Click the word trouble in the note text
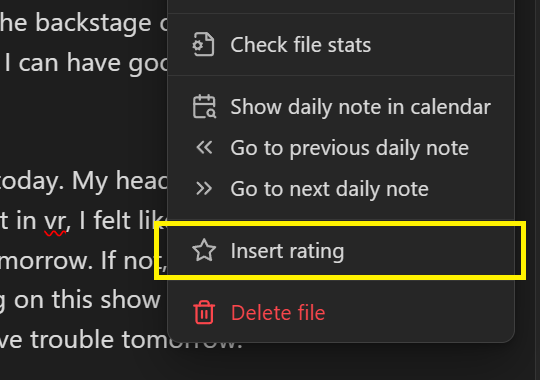Viewport: 540px width, 380px height. pyautogui.click(x=72, y=339)
